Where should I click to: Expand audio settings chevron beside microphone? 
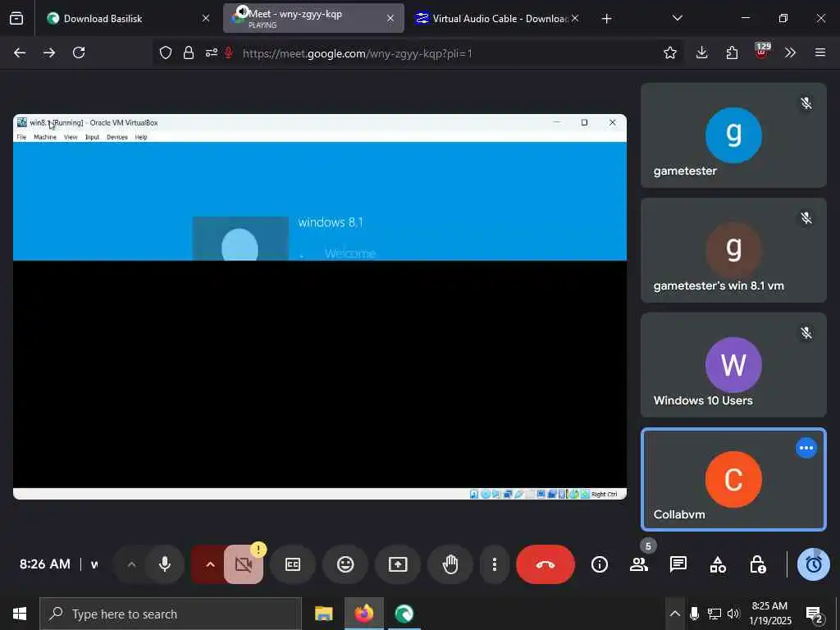click(131, 564)
